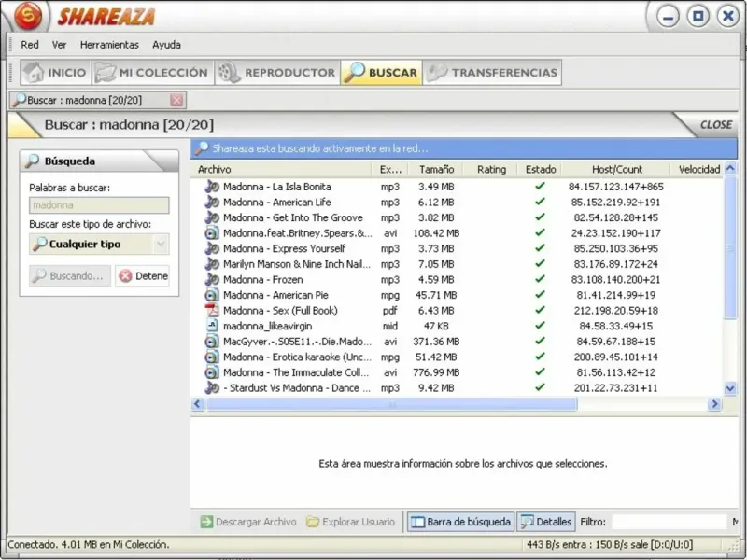747x560 pixels.
Task: Sort results by Host/Count column
Action: [616, 169]
